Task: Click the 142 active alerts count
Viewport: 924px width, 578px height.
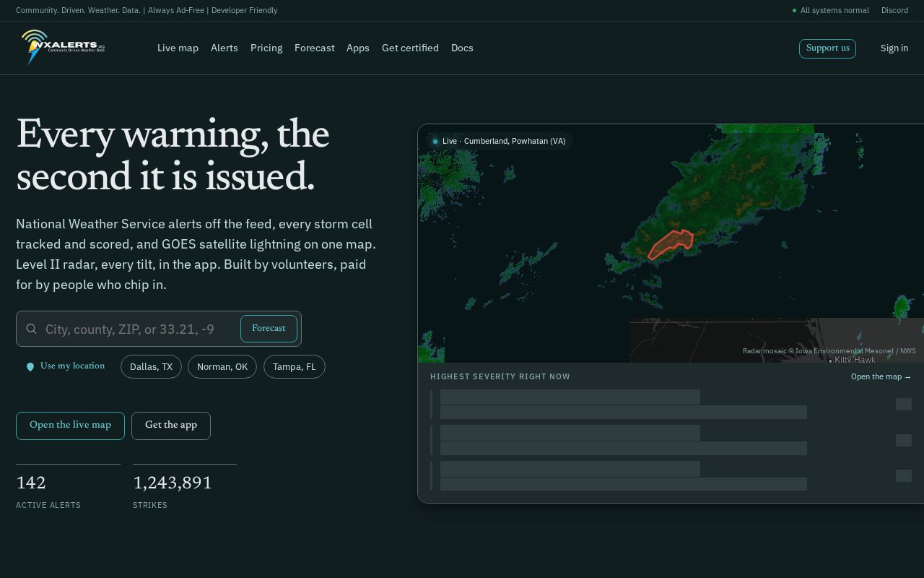Action: click(31, 483)
